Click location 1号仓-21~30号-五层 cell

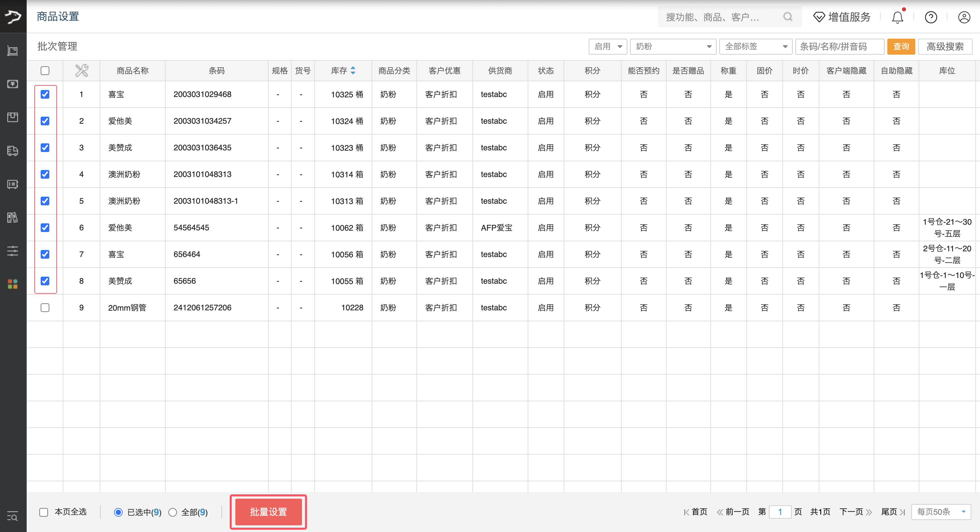(947, 228)
